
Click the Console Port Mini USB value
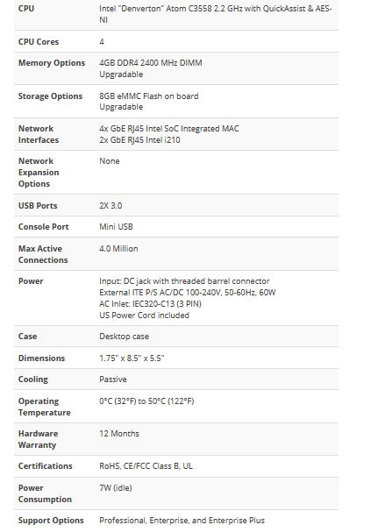click(x=116, y=227)
